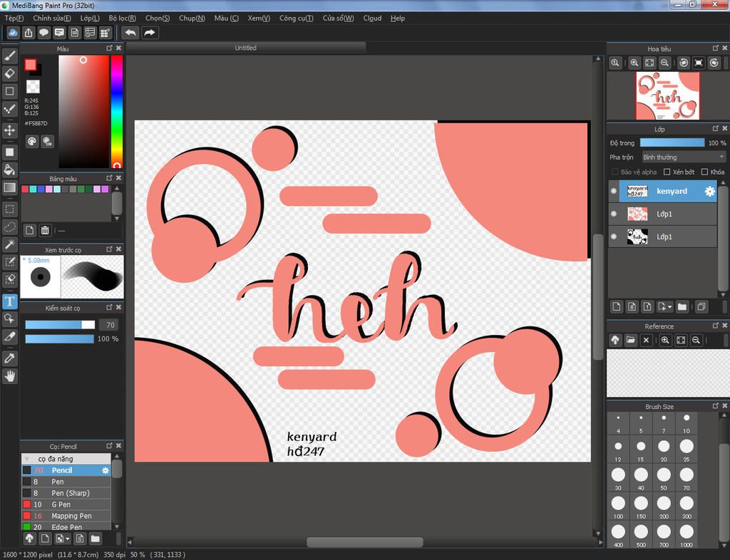The image size is (730, 560).
Task: Click the Undo arrow
Action: point(131,33)
